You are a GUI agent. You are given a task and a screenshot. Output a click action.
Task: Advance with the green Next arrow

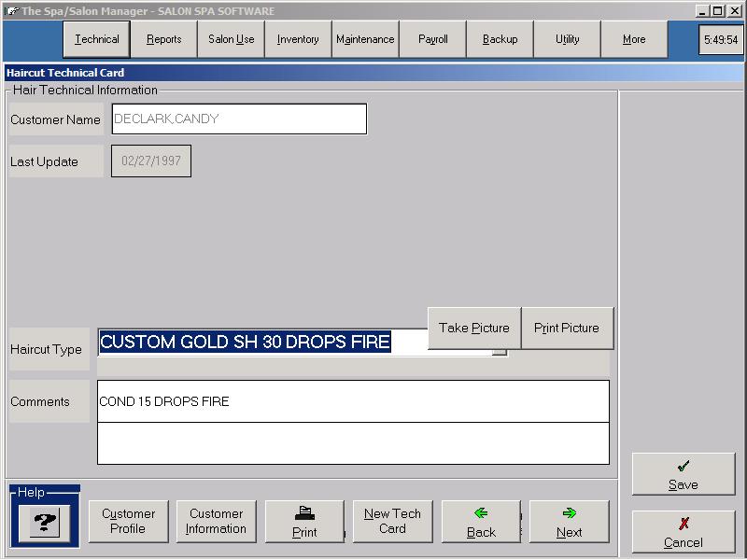pyautogui.click(x=569, y=522)
